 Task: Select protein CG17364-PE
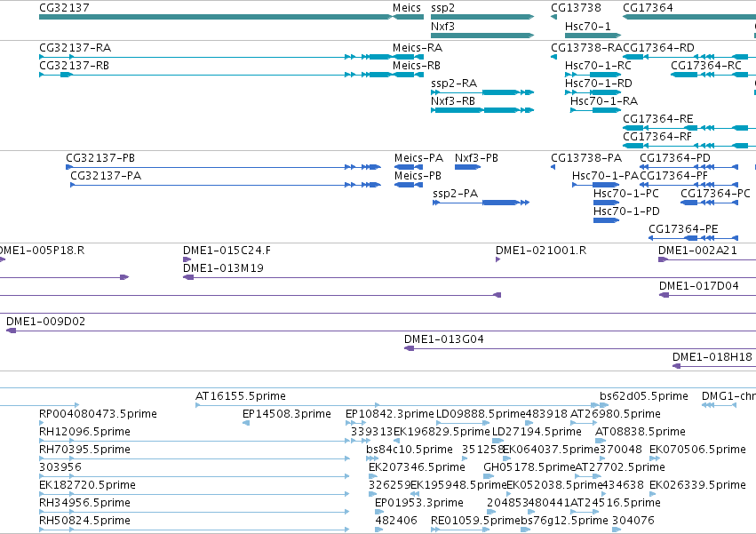(x=683, y=228)
